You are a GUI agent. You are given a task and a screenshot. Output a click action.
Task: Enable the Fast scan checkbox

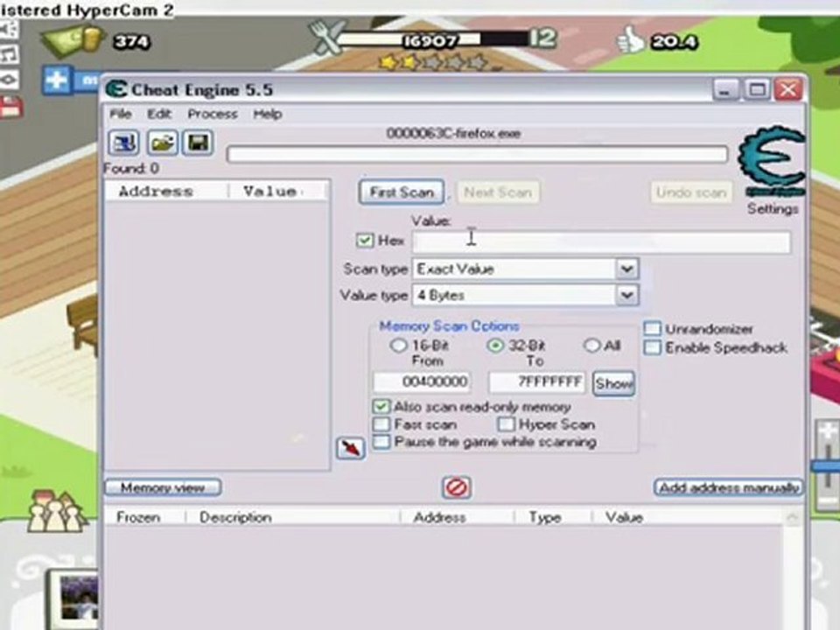(381, 424)
